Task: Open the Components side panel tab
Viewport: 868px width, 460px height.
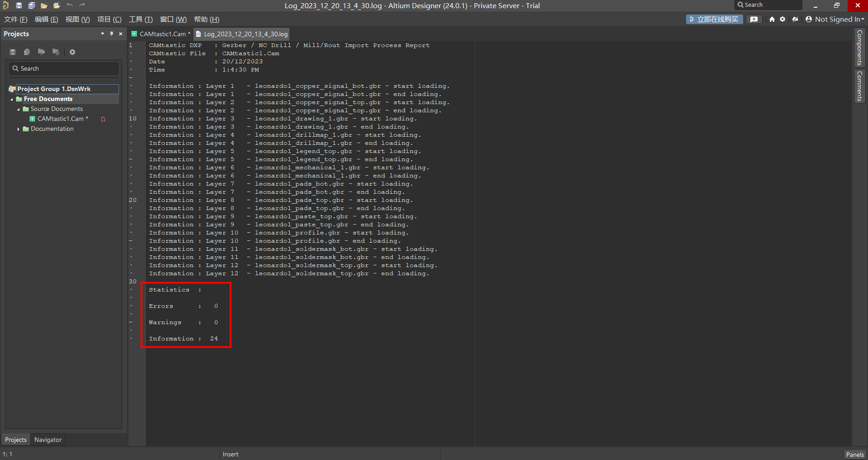Action: point(859,48)
